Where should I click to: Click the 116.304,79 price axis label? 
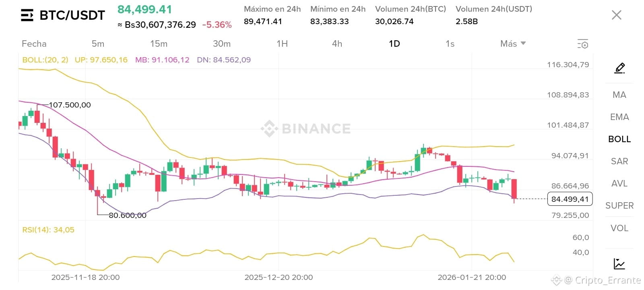[568, 64]
